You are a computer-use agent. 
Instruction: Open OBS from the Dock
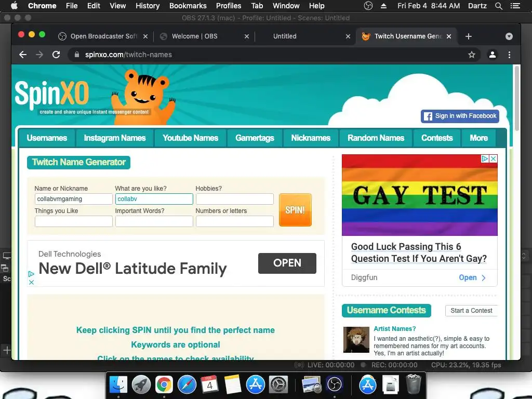point(335,384)
